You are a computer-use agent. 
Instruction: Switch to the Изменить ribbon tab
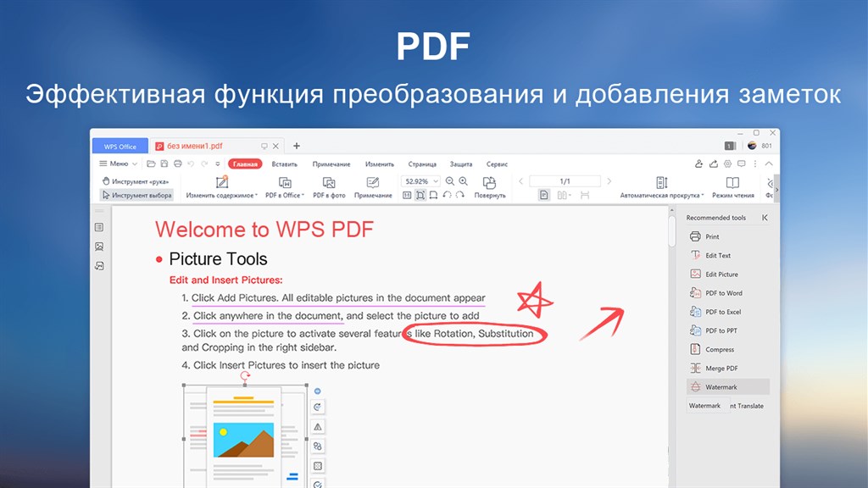[x=379, y=164]
